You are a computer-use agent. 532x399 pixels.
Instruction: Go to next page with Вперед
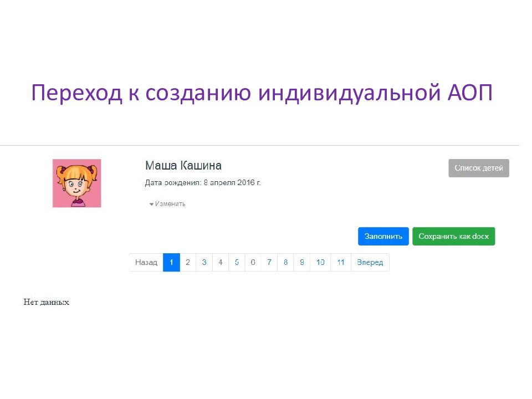[370, 262]
